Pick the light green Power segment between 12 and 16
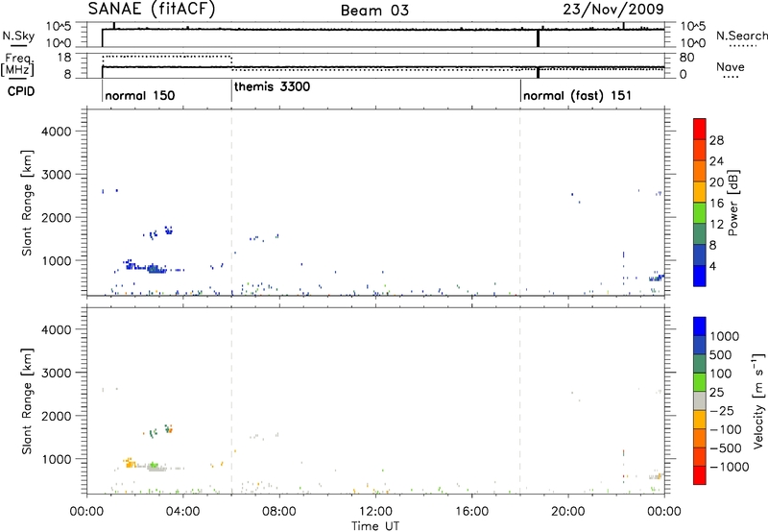The height and width of the screenshot is (532, 768). [700, 213]
